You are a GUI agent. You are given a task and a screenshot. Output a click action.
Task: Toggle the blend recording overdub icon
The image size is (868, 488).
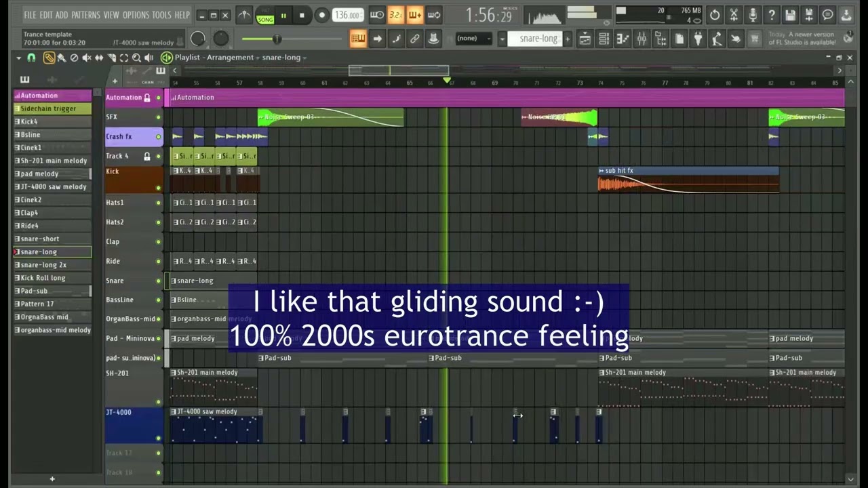point(415,15)
